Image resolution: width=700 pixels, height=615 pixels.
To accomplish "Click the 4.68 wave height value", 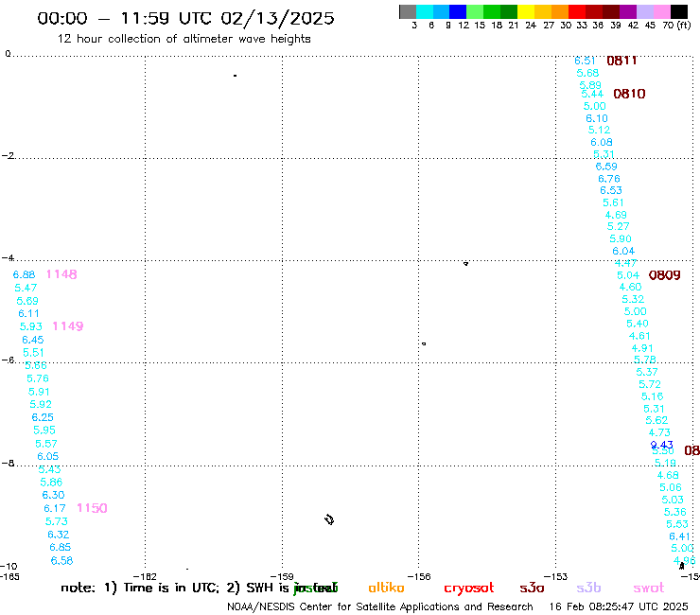I will pos(668,475).
